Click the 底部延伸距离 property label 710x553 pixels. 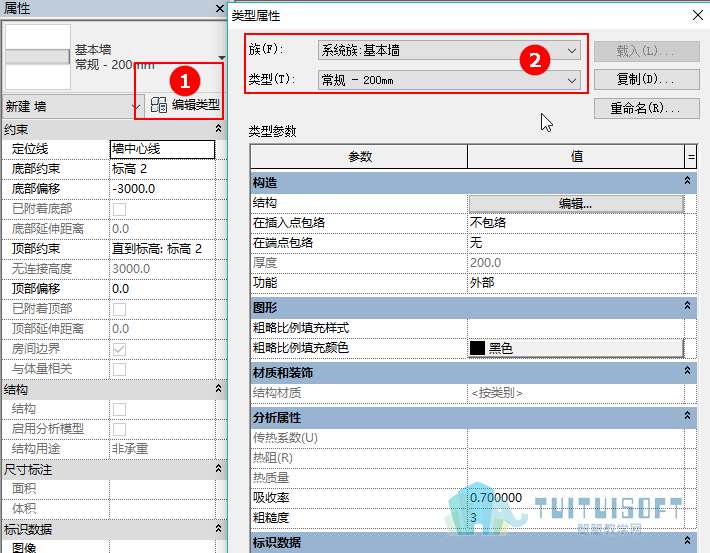(x=48, y=229)
